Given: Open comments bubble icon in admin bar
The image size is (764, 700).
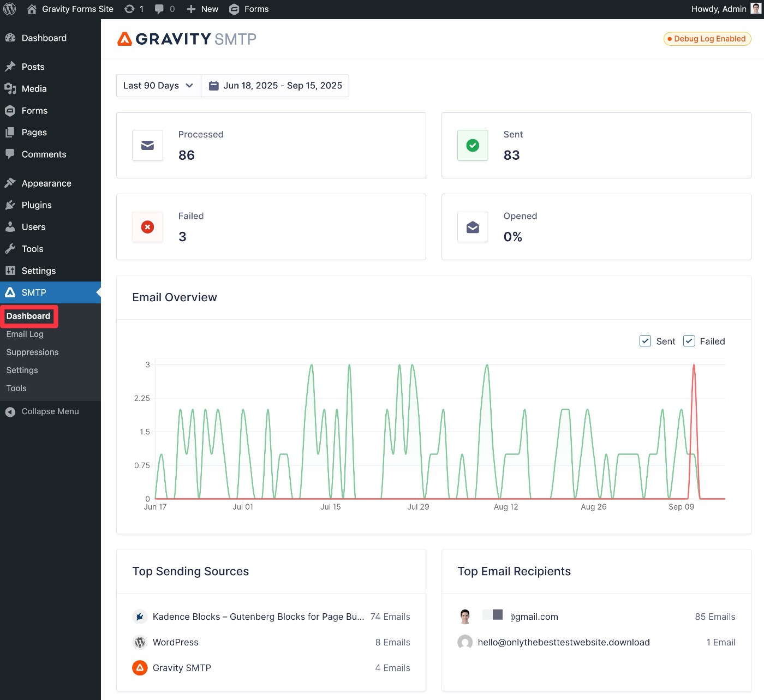Looking at the screenshot, I should point(159,9).
